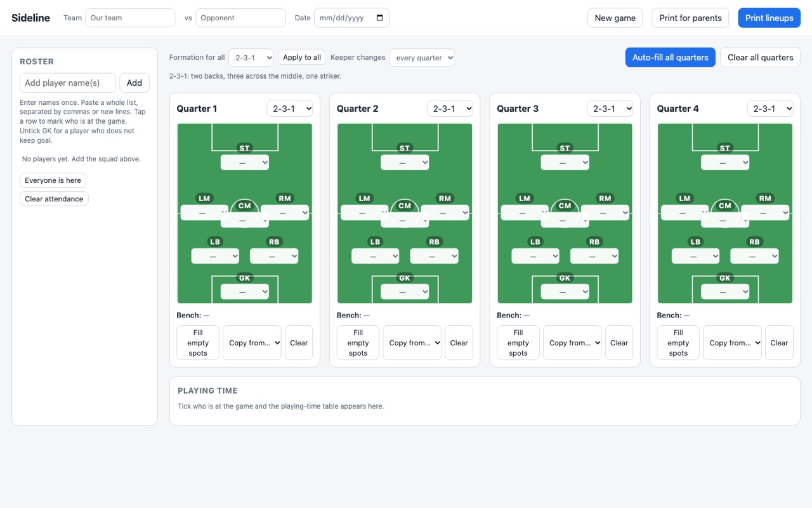The width and height of the screenshot is (812, 508).
Task: Apply formation to all quarters
Action: (302, 57)
